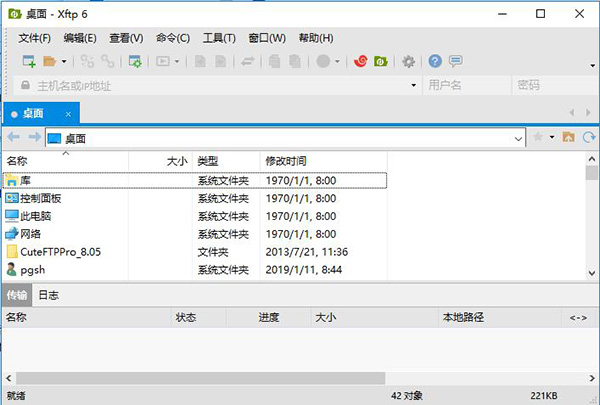Open the options gear icon

point(408,61)
